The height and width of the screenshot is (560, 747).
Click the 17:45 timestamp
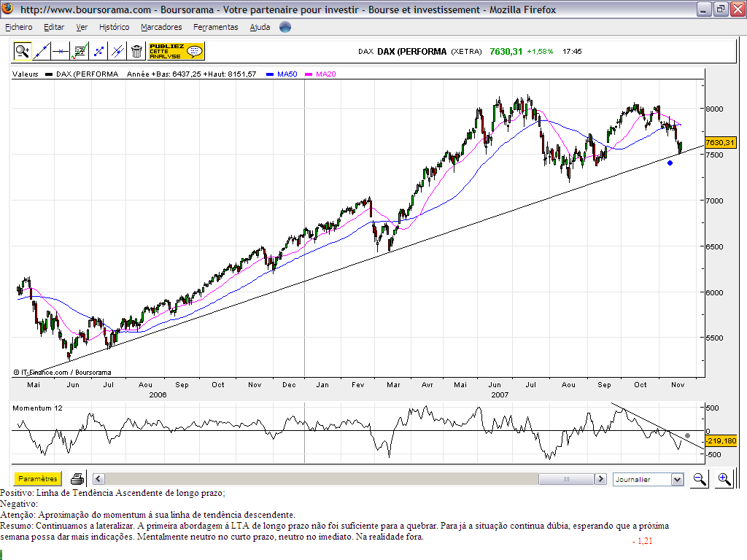click(x=572, y=52)
